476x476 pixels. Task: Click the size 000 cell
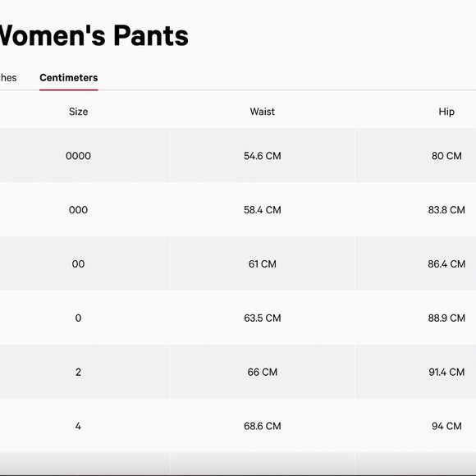78,210
